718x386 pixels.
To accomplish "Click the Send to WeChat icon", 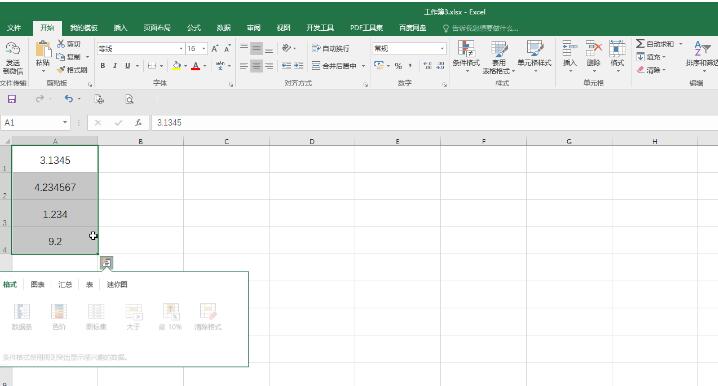I will [12, 49].
